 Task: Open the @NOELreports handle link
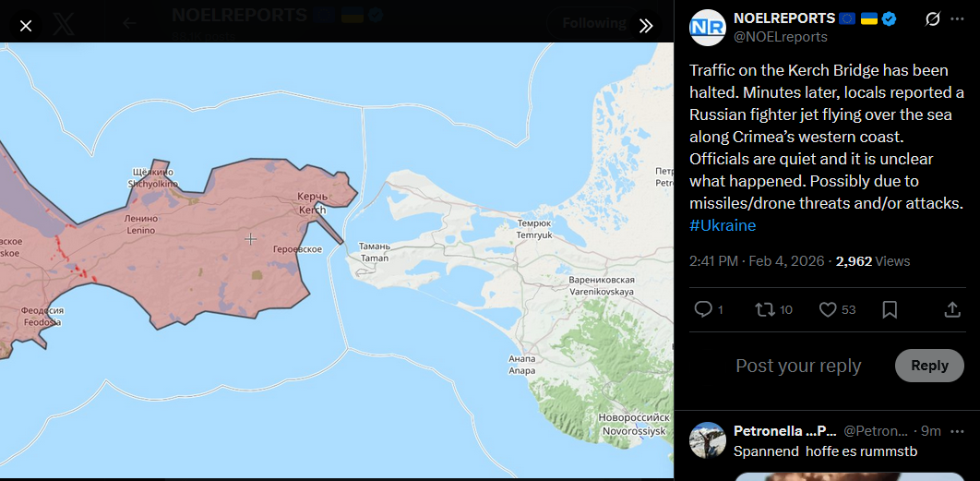781,38
